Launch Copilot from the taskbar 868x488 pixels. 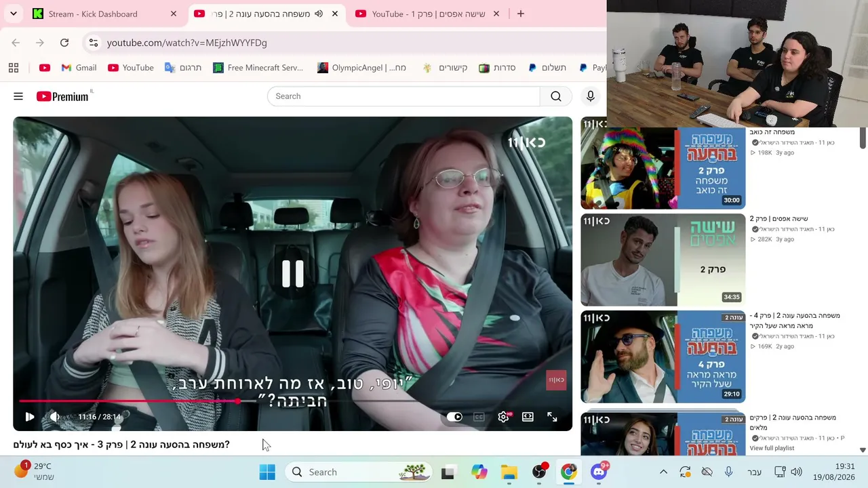[479, 472]
